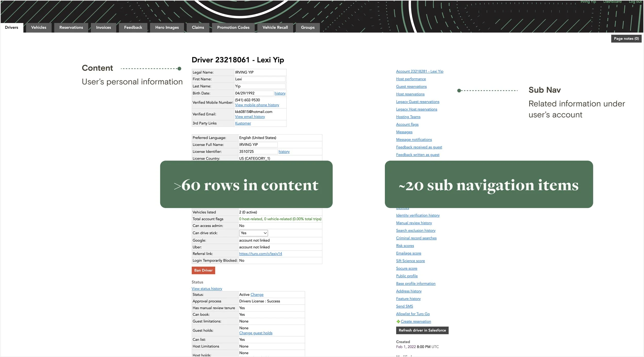View mobile phone history link
Image resolution: width=644 pixels, height=357 pixels.
[257, 105]
